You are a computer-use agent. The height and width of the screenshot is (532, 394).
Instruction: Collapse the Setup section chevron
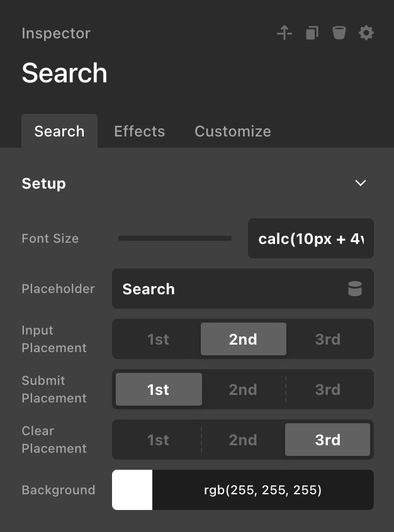[361, 184]
